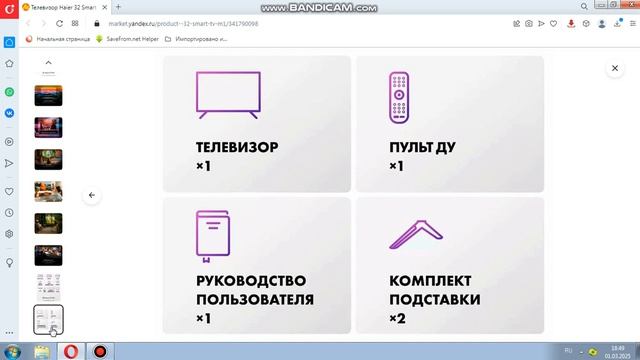This screenshot has width=640, height=360.
Task: Select the second thumbnail with purple glow
Action: (48, 127)
